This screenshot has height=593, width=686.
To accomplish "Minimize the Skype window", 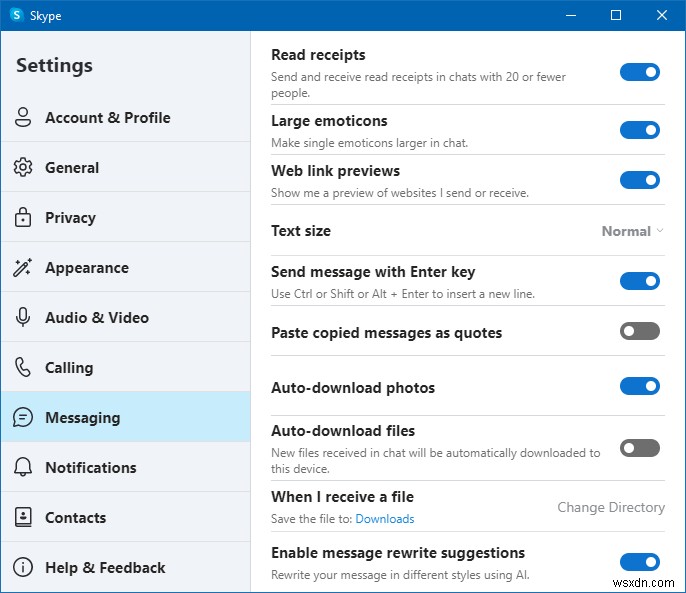I will point(570,15).
